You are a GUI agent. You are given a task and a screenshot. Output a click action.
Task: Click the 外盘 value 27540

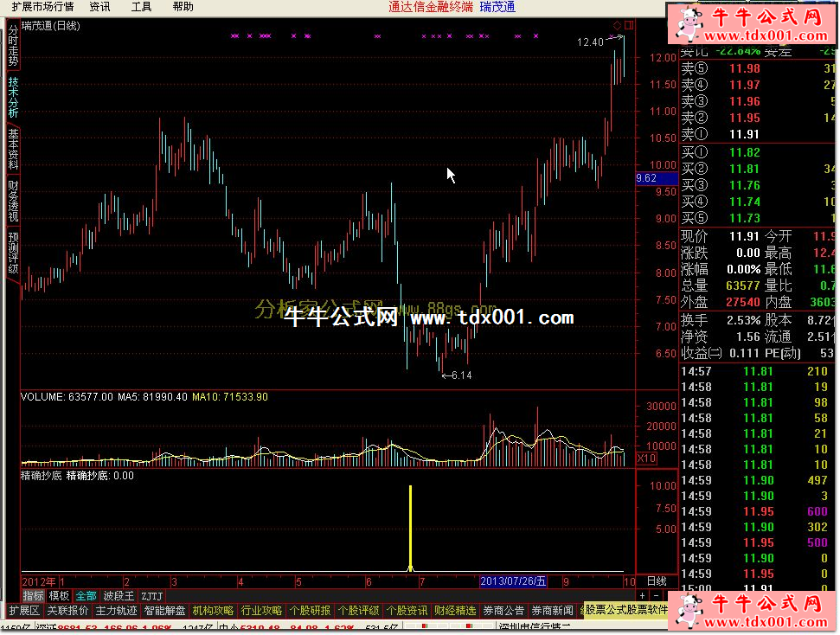(743, 302)
